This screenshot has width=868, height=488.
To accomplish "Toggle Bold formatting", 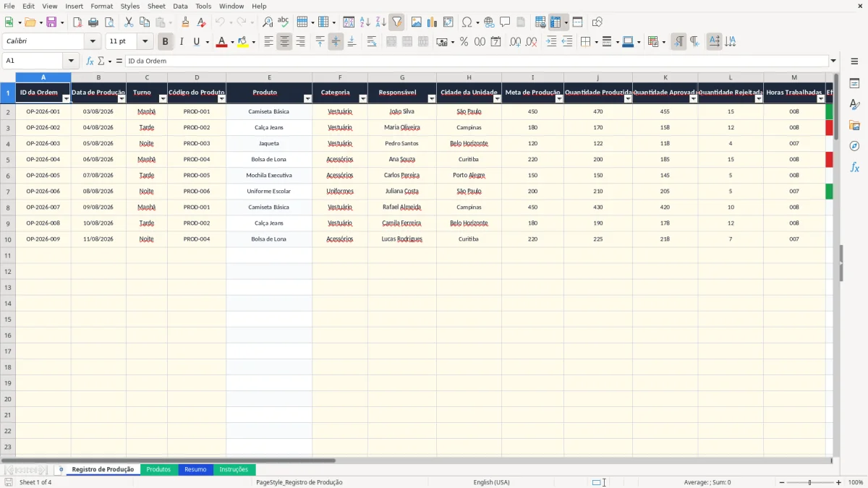I will (166, 42).
